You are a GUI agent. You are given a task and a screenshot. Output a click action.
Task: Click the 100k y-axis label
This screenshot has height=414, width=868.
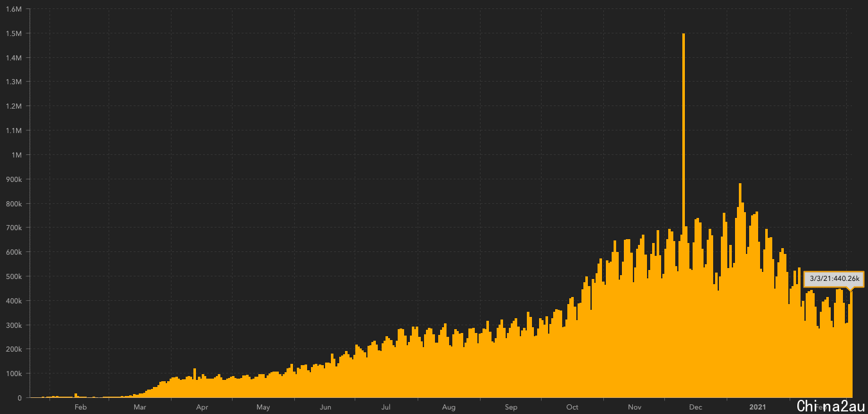14,374
